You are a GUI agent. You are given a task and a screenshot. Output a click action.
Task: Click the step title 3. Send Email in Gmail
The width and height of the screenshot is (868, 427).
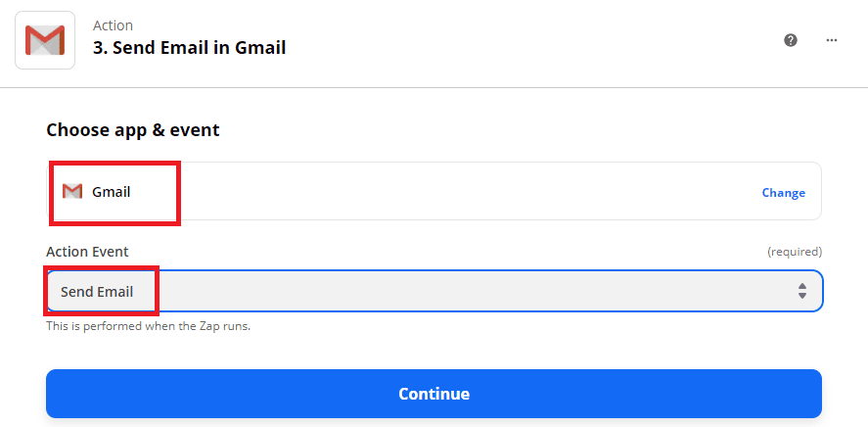(189, 48)
